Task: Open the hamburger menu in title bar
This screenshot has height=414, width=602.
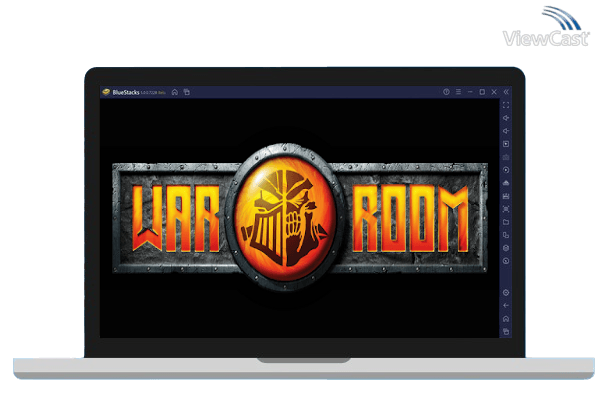Action: point(458,92)
